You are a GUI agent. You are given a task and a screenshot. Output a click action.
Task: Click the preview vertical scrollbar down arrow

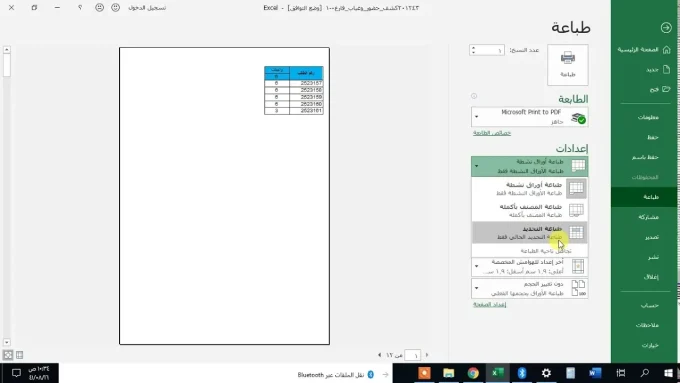coord(7,342)
